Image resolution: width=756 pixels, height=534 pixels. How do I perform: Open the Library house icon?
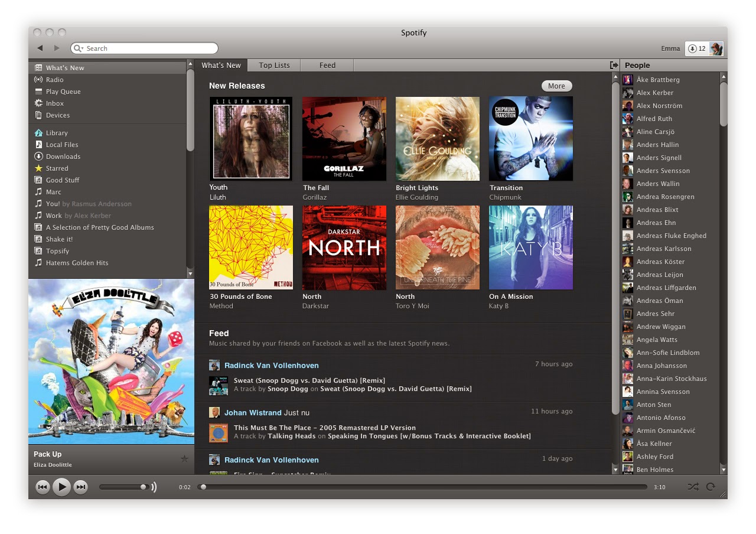(38, 133)
